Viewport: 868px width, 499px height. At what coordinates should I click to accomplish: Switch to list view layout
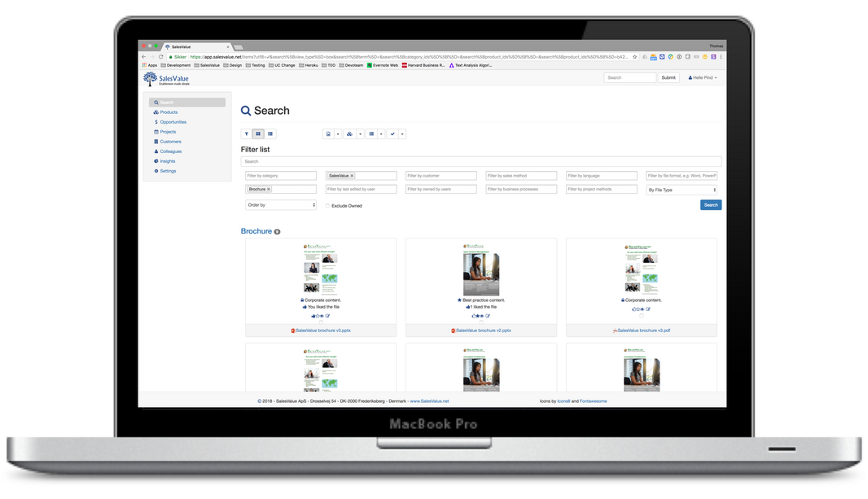point(270,134)
